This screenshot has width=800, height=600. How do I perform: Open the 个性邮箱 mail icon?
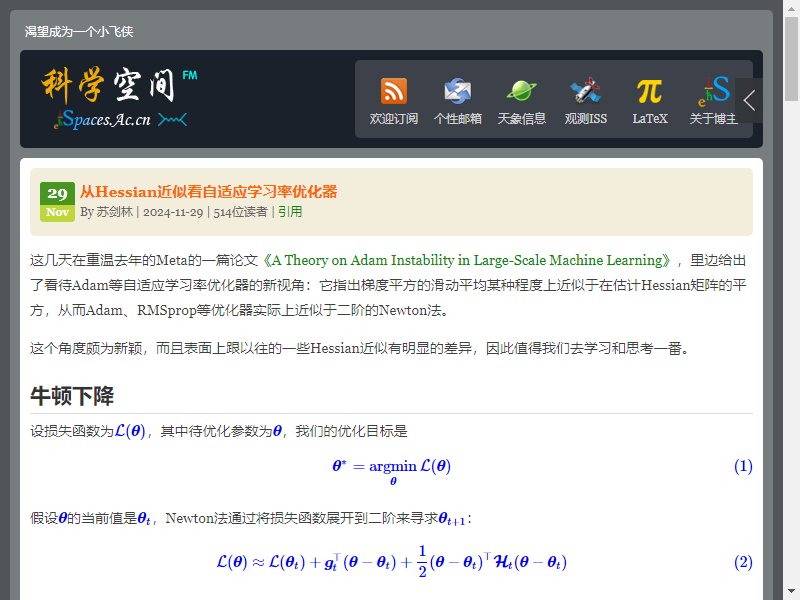point(457,91)
